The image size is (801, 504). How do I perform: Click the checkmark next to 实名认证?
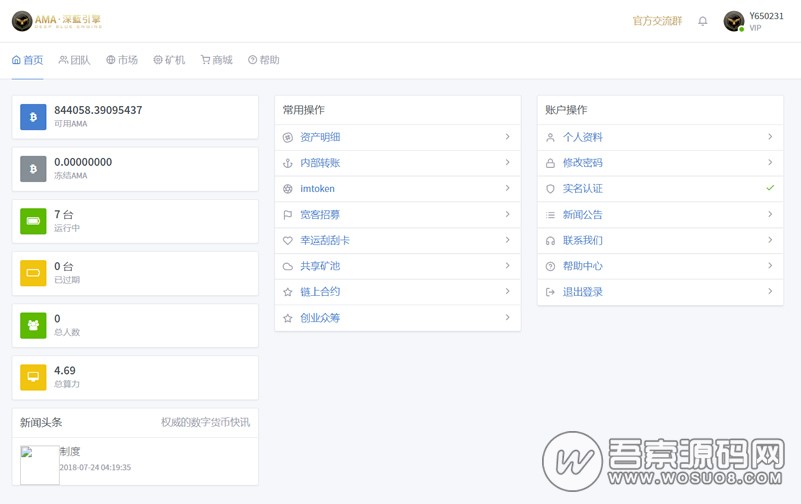tap(770, 188)
